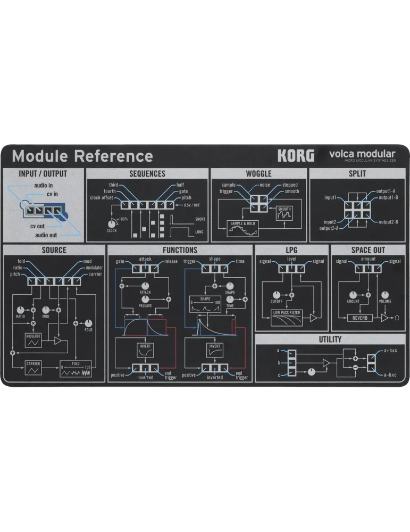Click the SHORT gate label
Viewport: 410px width, 532px height.
point(200,219)
